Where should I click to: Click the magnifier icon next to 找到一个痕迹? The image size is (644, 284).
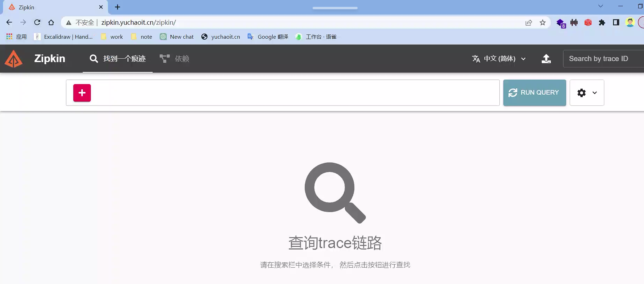tap(93, 58)
